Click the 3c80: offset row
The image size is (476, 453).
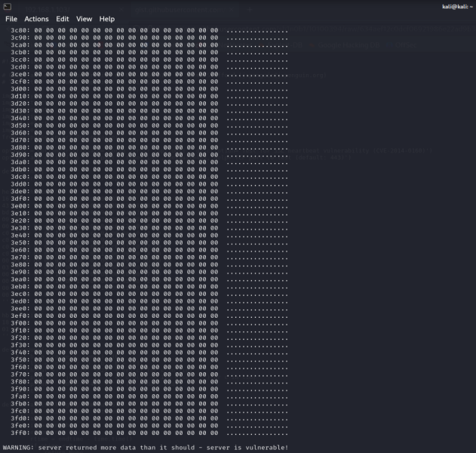[149, 30]
